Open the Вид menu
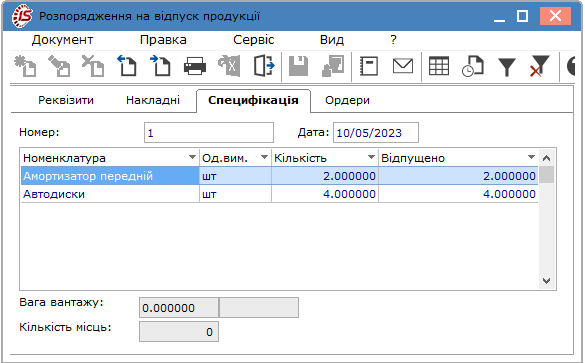Viewport: 585px width, 363px height. point(332,40)
